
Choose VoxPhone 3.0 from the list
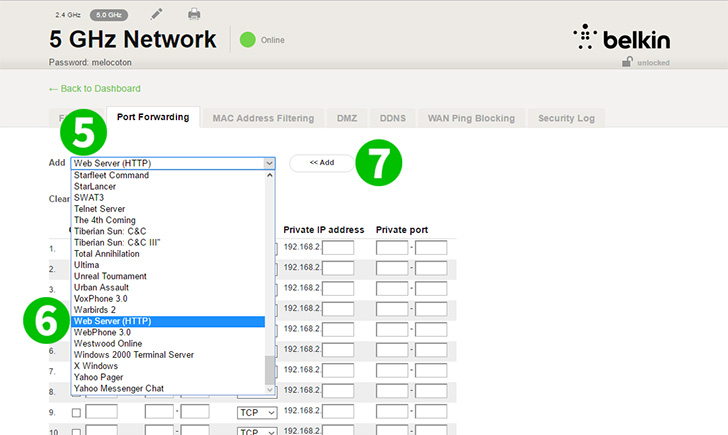tap(168, 299)
